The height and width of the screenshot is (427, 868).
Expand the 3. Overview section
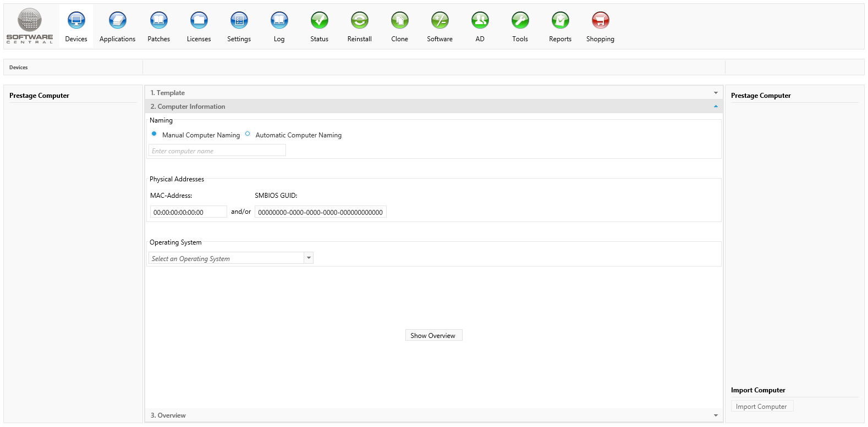click(433, 415)
